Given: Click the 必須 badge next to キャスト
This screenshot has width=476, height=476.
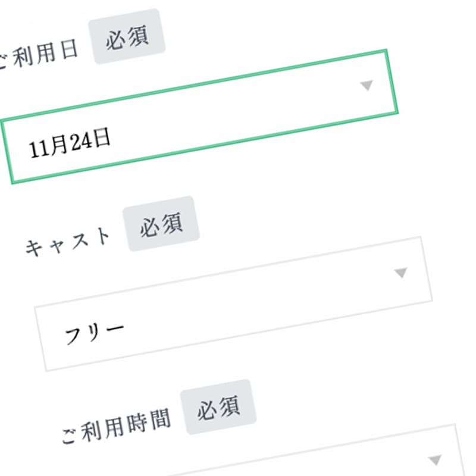Looking at the screenshot, I should pos(161,223).
